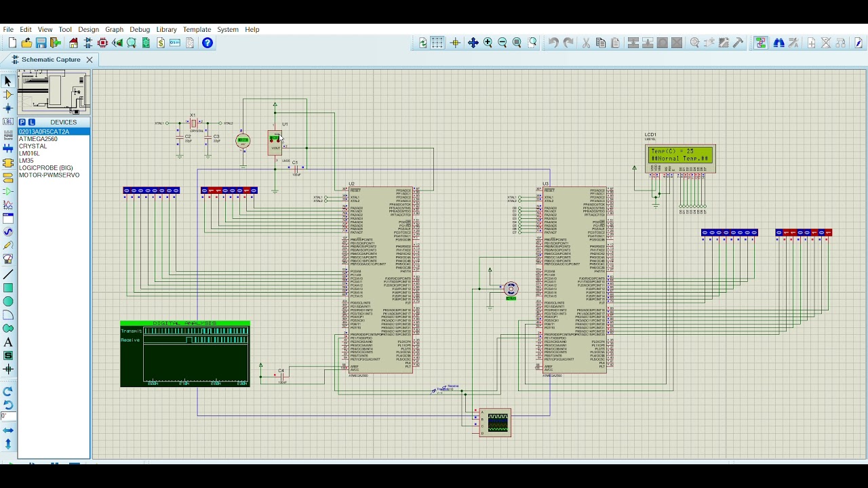Screen dimensions: 868x488
Task: Open the Design menu
Action: tap(88, 29)
